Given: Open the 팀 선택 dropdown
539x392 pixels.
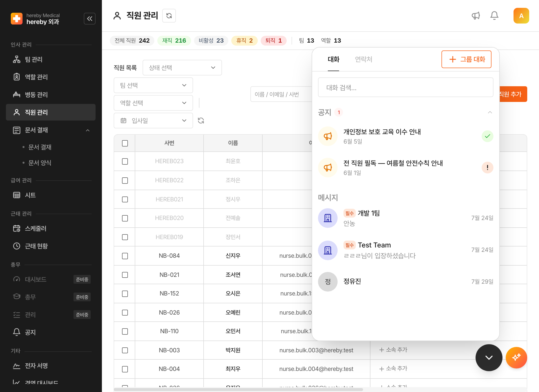Looking at the screenshot, I should coord(153,85).
